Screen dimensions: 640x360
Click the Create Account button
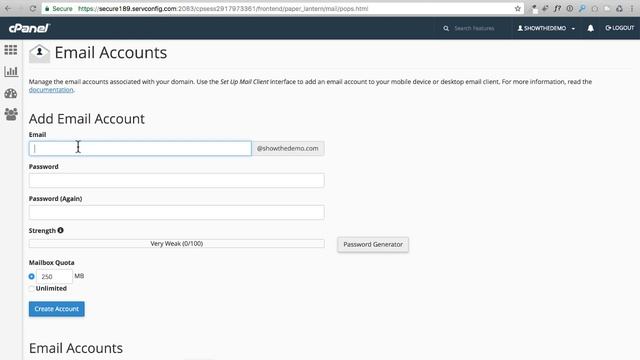tap(57, 309)
